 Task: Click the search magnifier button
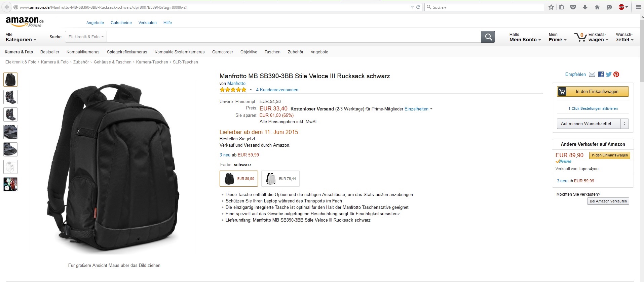[x=488, y=37]
